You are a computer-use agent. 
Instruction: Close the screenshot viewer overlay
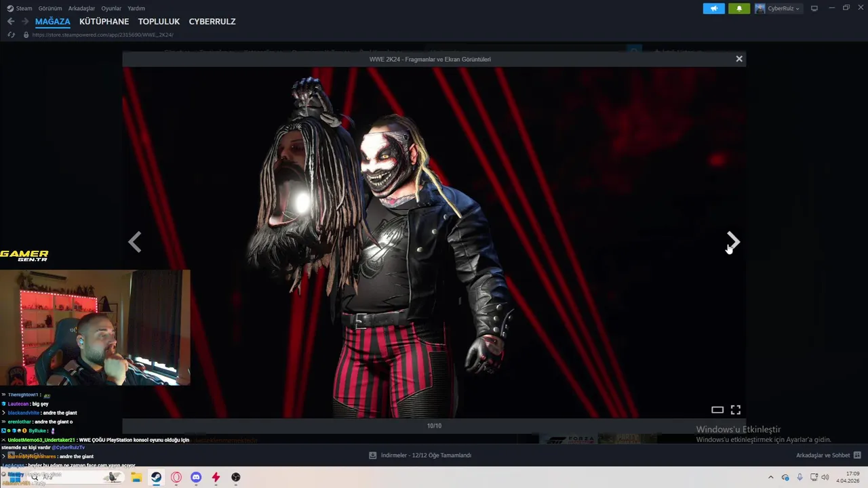point(739,59)
